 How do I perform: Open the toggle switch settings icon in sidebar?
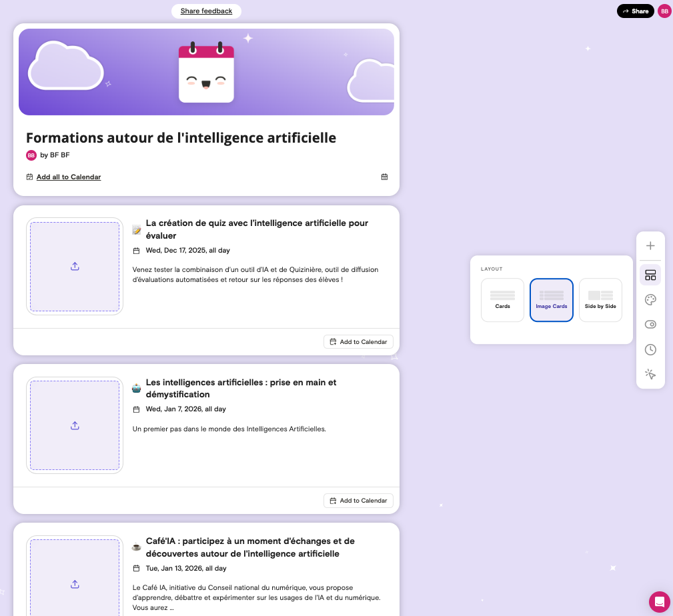[650, 325]
